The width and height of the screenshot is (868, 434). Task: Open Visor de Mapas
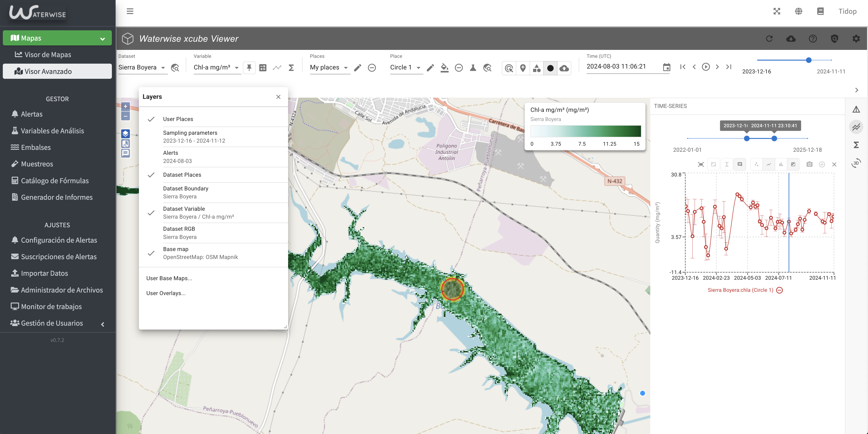[x=57, y=55]
